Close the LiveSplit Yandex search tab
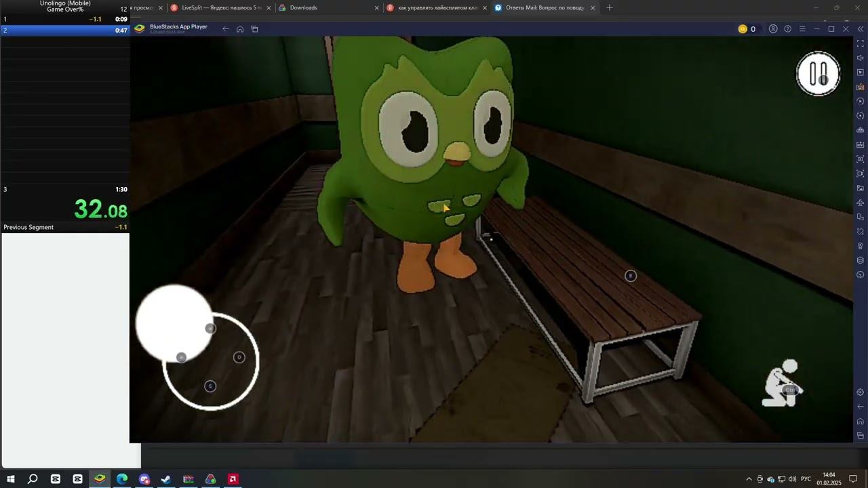 click(x=269, y=8)
